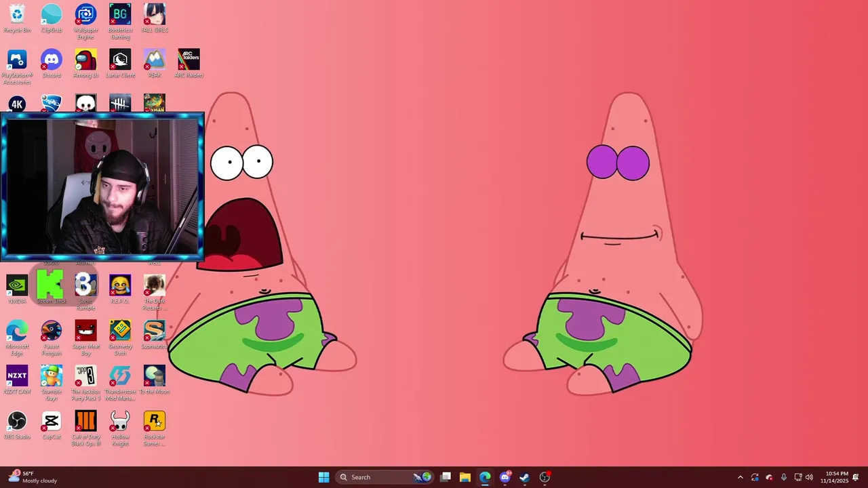Click the microphone icon in system tray
The image size is (868, 488).
[x=784, y=477]
